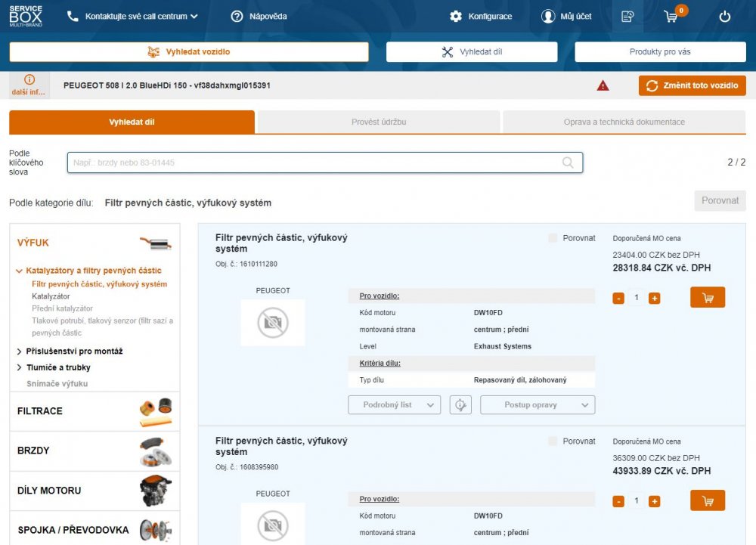Viewport: 756px width, 545px height.
Task: Click no-photo placeholder for part 1610111280
Action: pyautogui.click(x=273, y=322)
